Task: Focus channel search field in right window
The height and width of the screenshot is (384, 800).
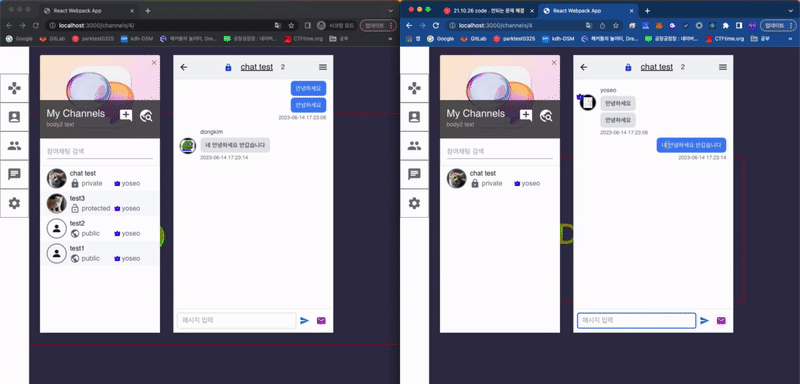Action: [500, 151]
